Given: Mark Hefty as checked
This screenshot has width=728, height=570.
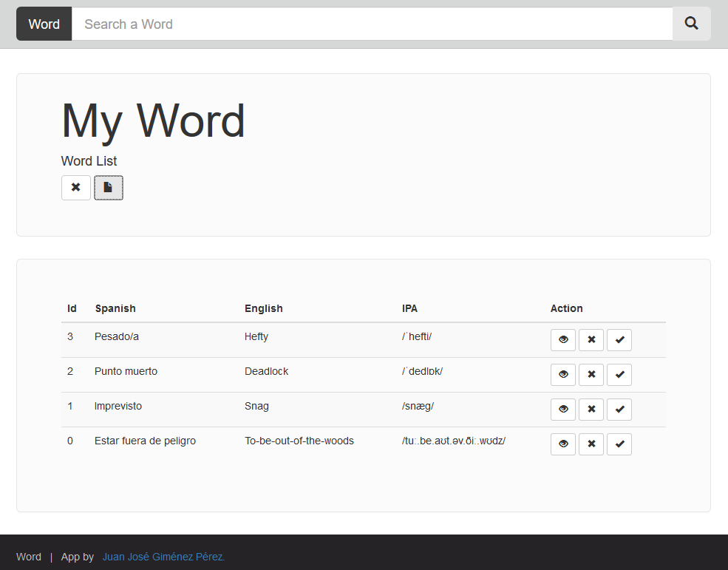Looking at the screenshot, I should [x=619, y=340].
